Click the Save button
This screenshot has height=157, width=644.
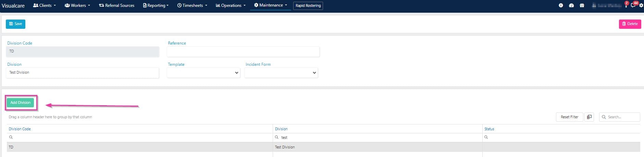pyautogui.click(x=15, y=24)
